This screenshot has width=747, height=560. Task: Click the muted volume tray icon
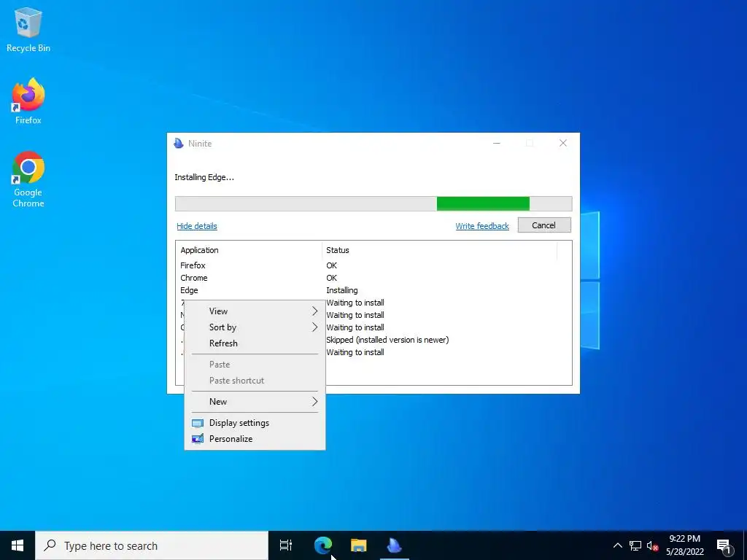coord(653,545)
